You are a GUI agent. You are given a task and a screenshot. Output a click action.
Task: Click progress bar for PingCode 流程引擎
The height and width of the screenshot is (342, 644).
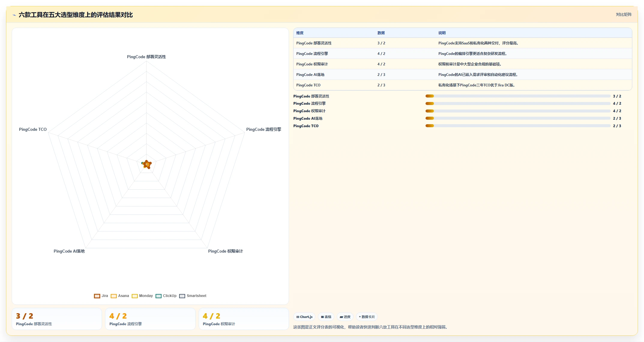(518, 103)
